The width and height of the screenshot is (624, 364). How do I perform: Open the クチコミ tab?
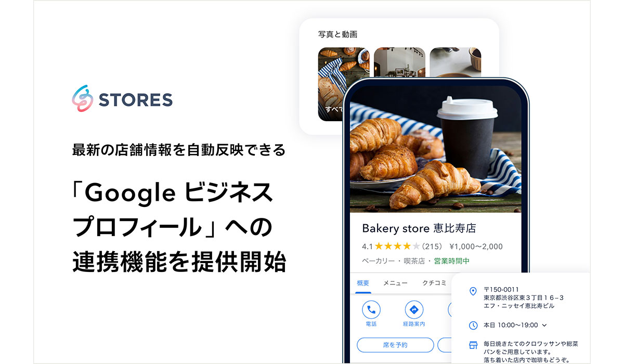(x=434, y=283)
